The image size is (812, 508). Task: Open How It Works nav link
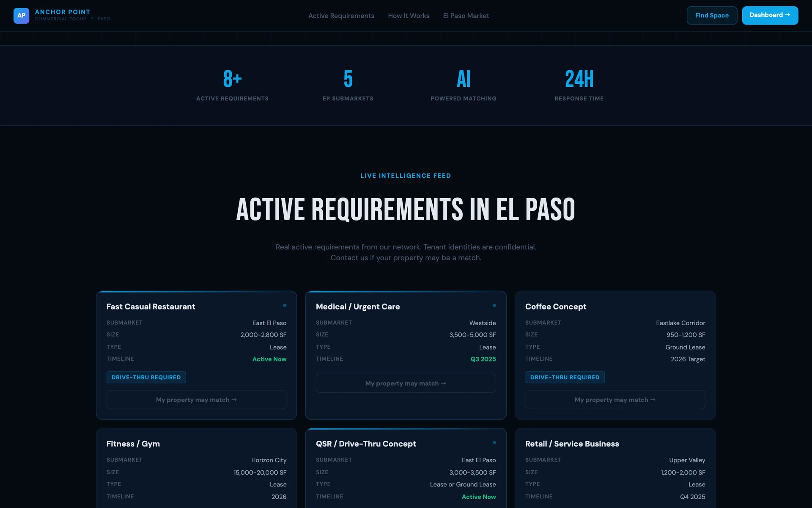click(409, 16)
